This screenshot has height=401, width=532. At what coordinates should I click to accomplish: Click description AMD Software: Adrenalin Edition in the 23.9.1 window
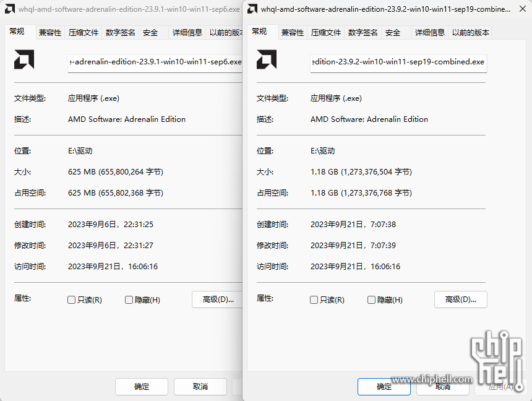pyautogui.click(x=127, y=119)
